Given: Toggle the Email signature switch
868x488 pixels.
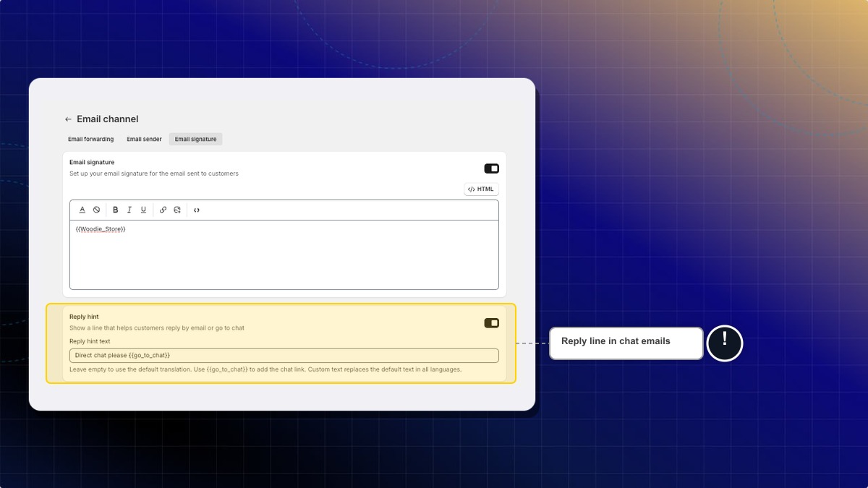Looking at the screenshot, I should click(492, 168).
